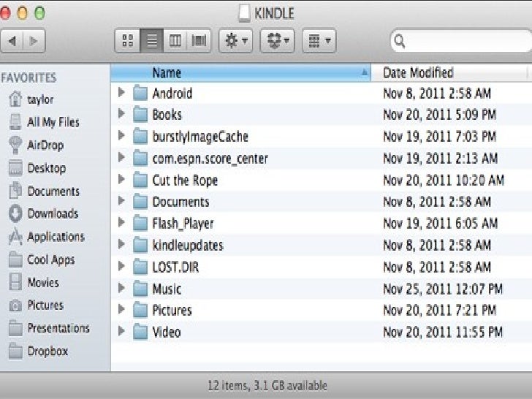Screen dimensions: 532x399
Task: Select the 'Pictures' folder name in list
Action: tap(172, 310)
